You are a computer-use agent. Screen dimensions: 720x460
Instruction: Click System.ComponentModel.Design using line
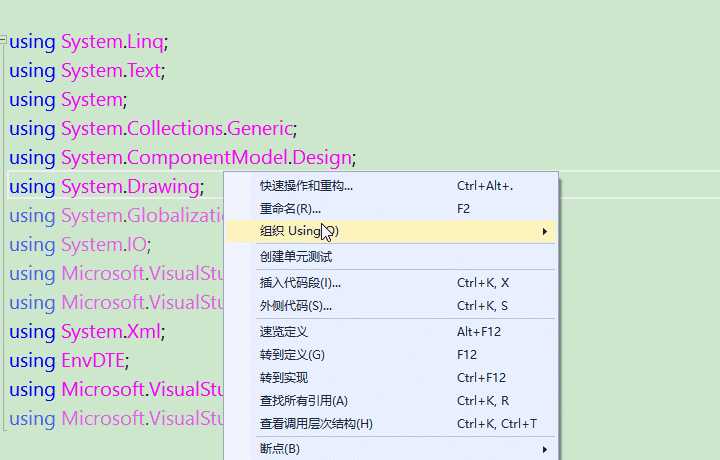pyautogui.click(x=182, y=158)
